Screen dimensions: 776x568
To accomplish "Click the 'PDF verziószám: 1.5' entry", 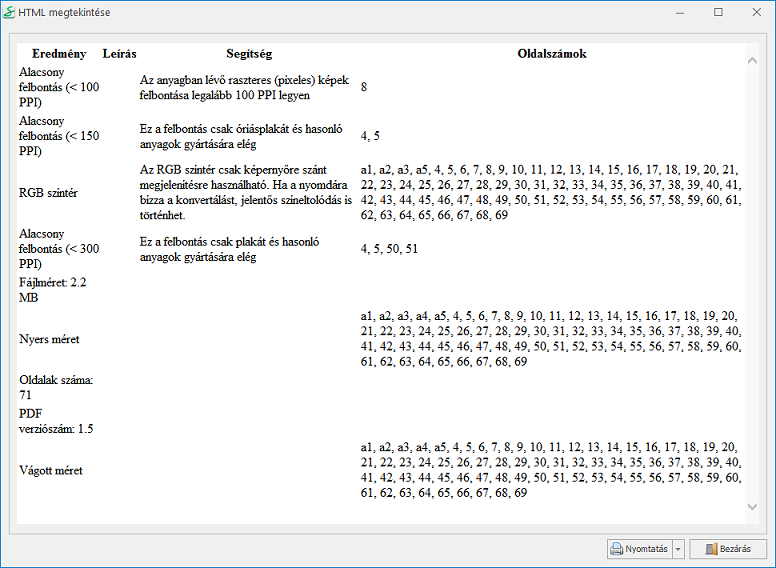I will tap(56, 421).
